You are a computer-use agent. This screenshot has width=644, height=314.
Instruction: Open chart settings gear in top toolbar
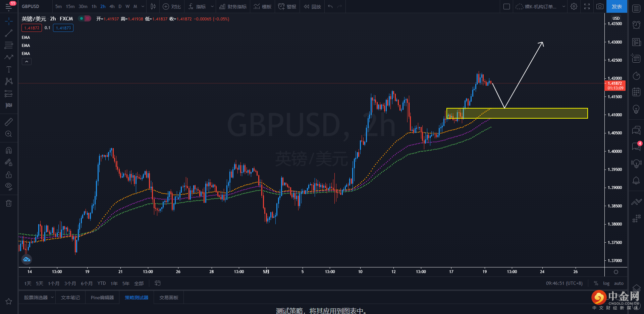click(x=574, y=6)
